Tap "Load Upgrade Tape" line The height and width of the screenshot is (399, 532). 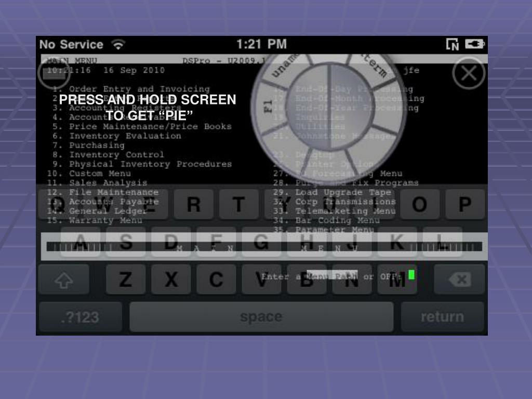click(x=332, y=192)
